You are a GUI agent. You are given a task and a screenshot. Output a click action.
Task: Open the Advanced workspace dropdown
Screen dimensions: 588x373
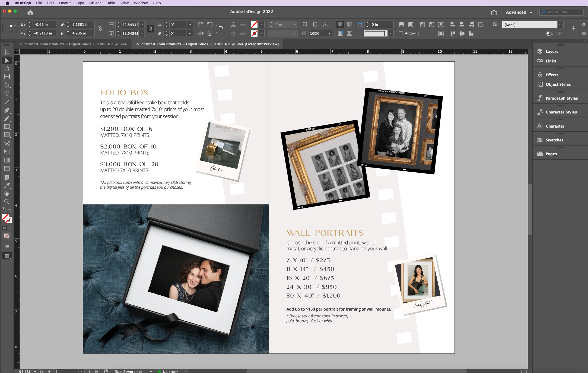coord(518,12)
